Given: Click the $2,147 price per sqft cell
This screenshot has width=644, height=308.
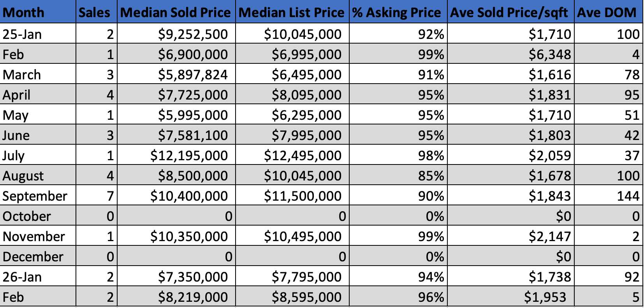Looking at the screenshot, I should pyautogui.click(x=550, y=236).
